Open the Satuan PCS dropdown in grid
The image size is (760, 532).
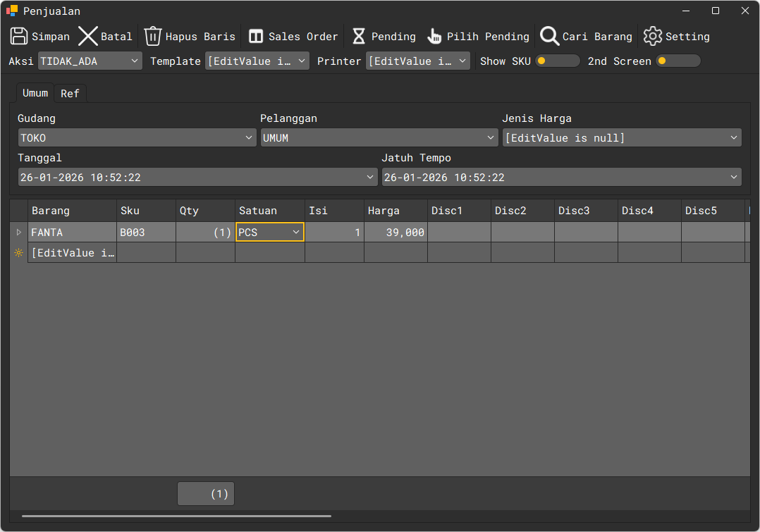(x=295, y=233)
